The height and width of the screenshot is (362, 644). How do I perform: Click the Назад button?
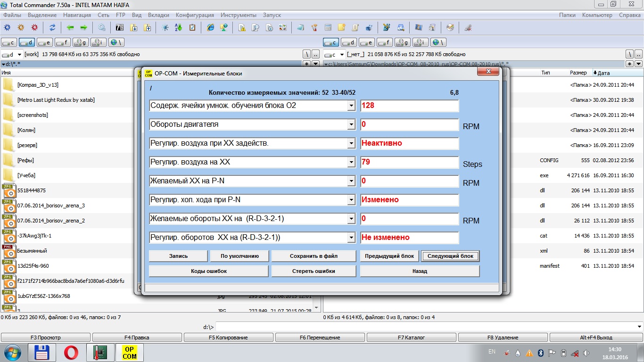pyautogui.click(x=420, y=271)
